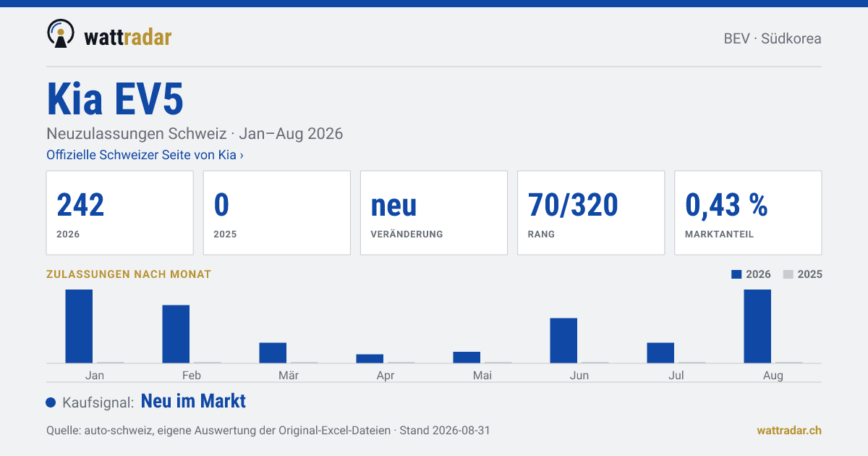Viewport: 868px width, 456px height.
Task: Click the March 2026 bar
Action: tap(273, 353)
